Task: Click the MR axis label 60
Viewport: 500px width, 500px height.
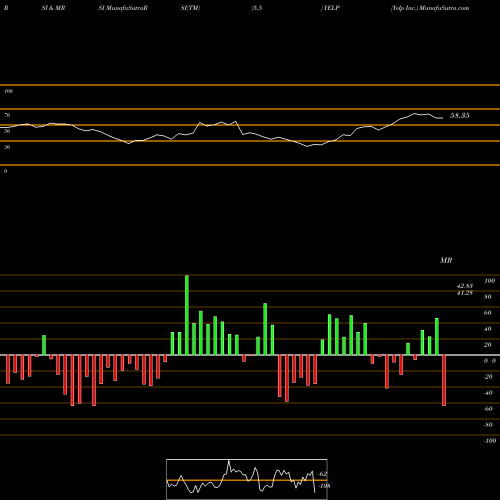Action: (488, 313)
